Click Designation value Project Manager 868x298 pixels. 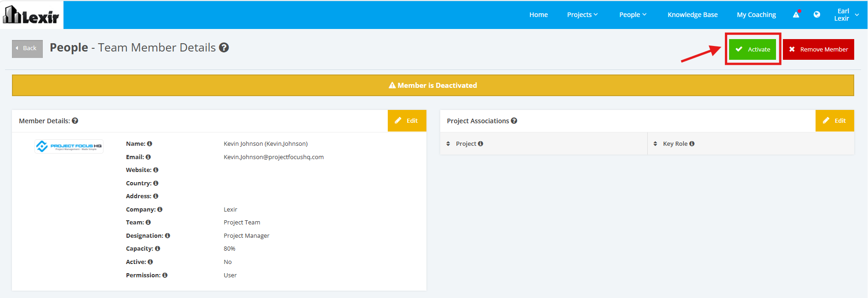pos(247,235)
